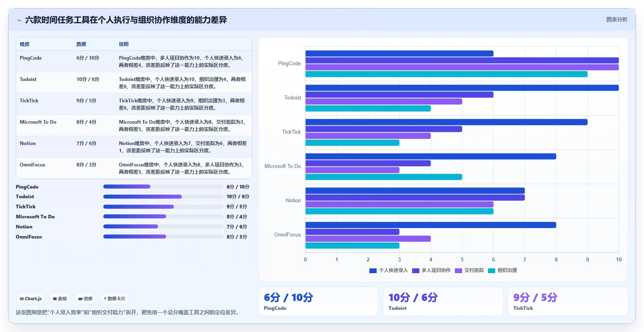The width and height of the screenshot is (644, 332).
Task: Click the PingCode progress bar
Action: point(163,187)
